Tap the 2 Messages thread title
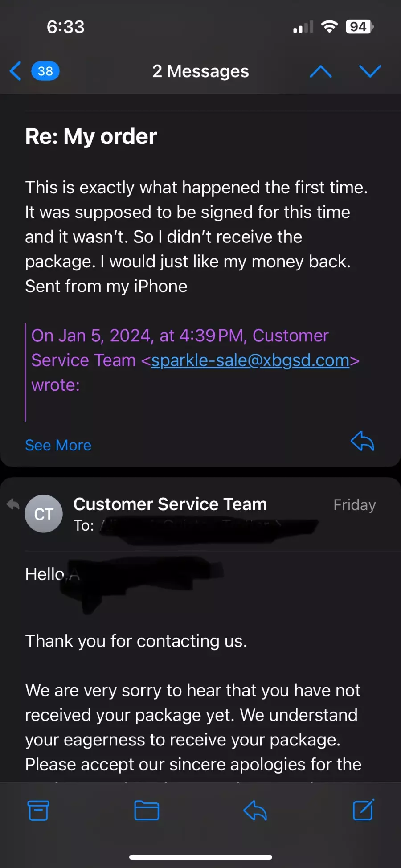The height and width of the screenshot is (868, 401). [200, 71]
